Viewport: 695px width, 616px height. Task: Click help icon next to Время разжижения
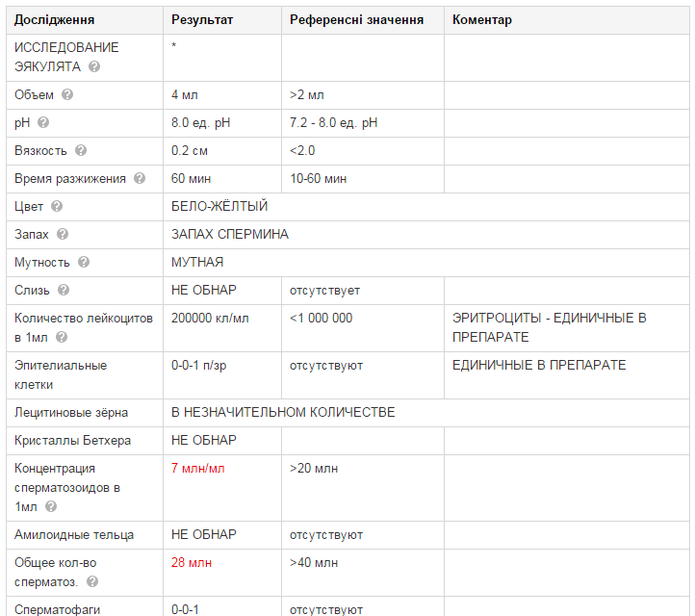pos(140,179)
